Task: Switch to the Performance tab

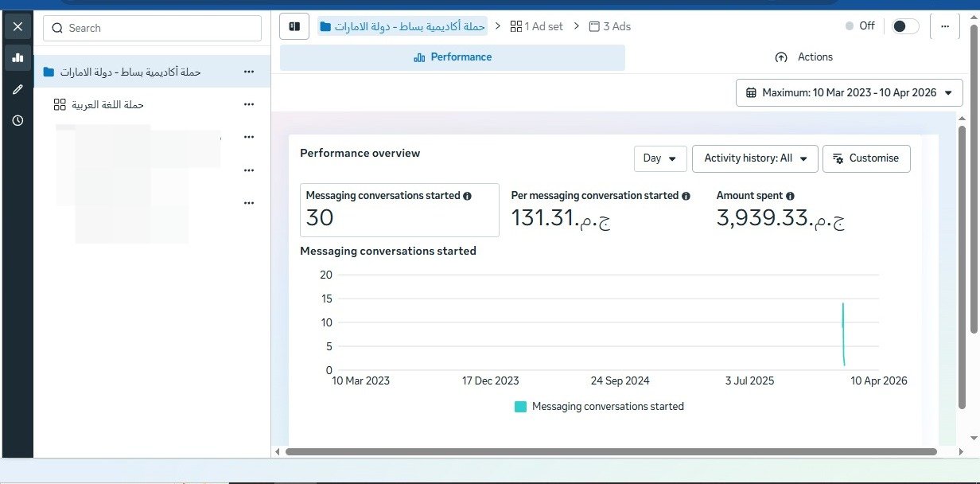Action: coord(453,57)
